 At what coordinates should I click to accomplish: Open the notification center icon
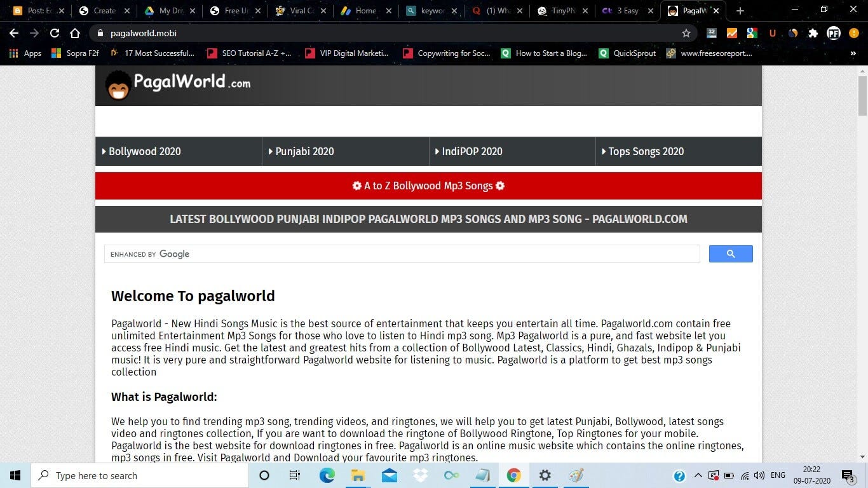[848, 475]
